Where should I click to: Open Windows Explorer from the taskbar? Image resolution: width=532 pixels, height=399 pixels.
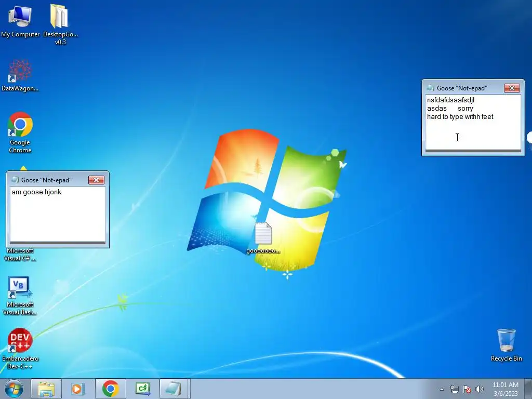46,389
